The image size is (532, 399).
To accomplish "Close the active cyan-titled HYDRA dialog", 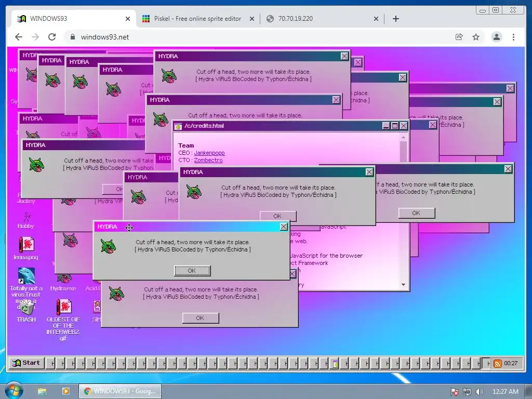I will (284, 227).
